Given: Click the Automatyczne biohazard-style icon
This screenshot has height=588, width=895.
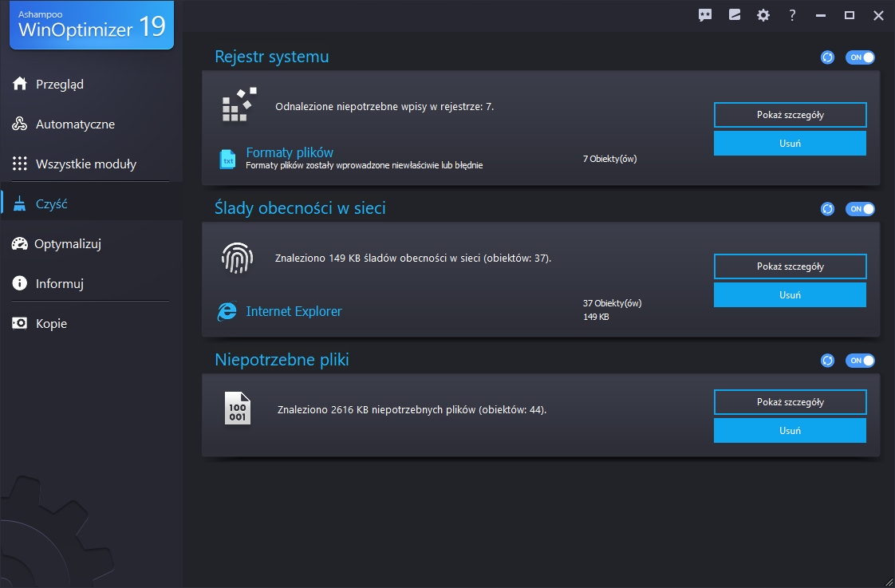Looking at the screenshot, I should pyautogui.click(x=20, y=124).
